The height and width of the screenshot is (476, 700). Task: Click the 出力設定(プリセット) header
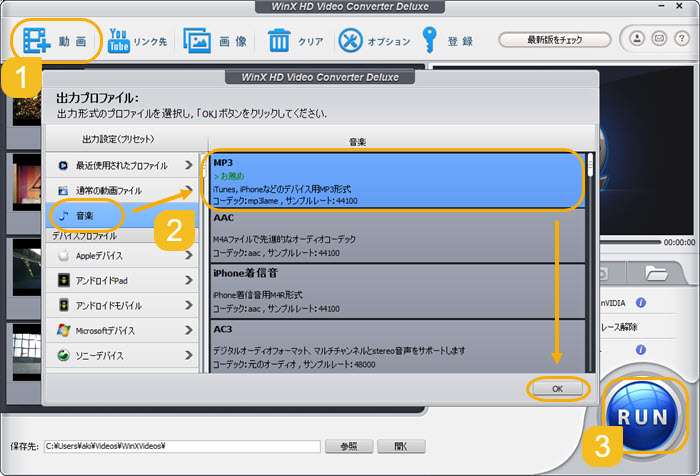pos(118,139)
